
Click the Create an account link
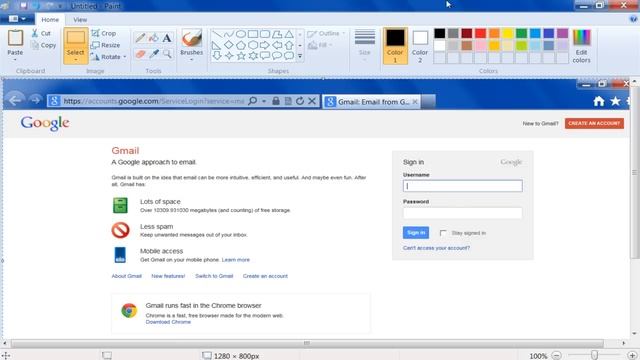(x=265, y=276)
